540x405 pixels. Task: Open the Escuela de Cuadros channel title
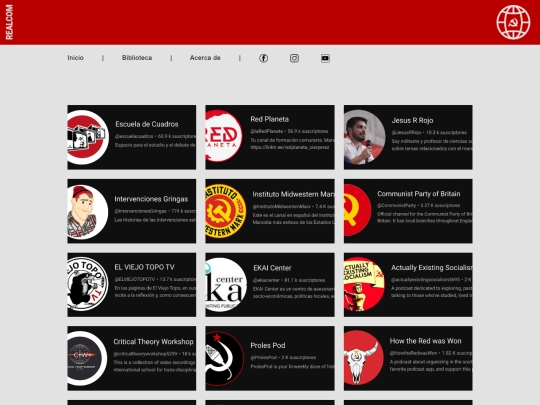(147, 124)
